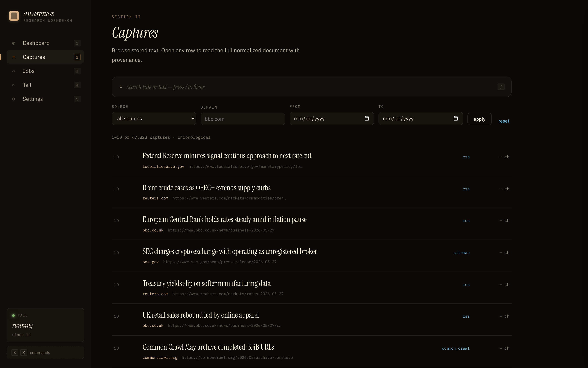
Task: Click the Captures shortcut badge 2
Action: point(77,57)
